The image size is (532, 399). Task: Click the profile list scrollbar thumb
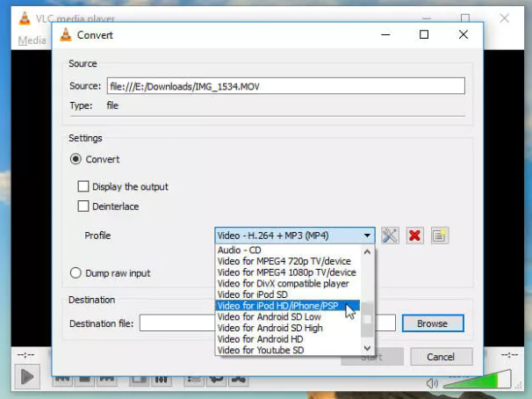tap(367, 319)
